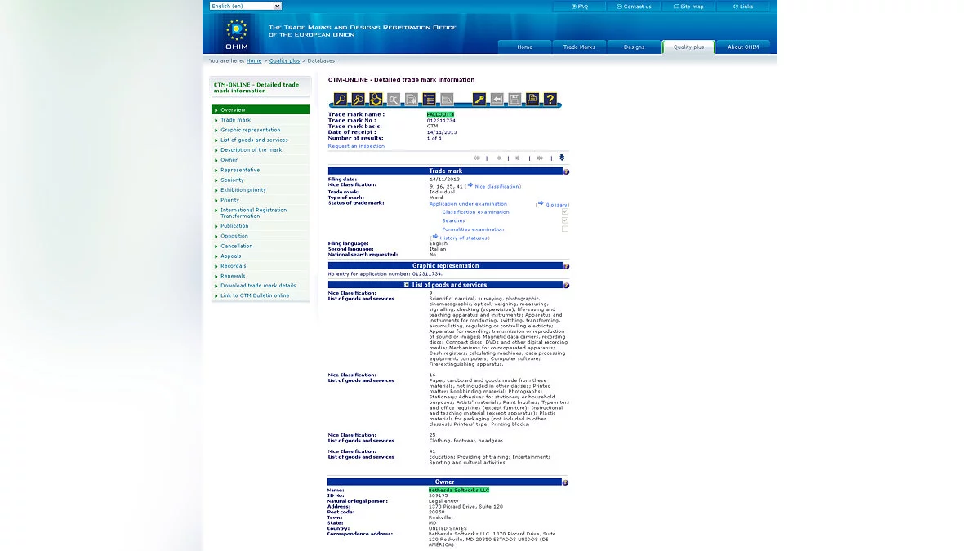The image size is (980, 551).
Task: Click Request an inspection link
Action: click(x=356, y=146)
